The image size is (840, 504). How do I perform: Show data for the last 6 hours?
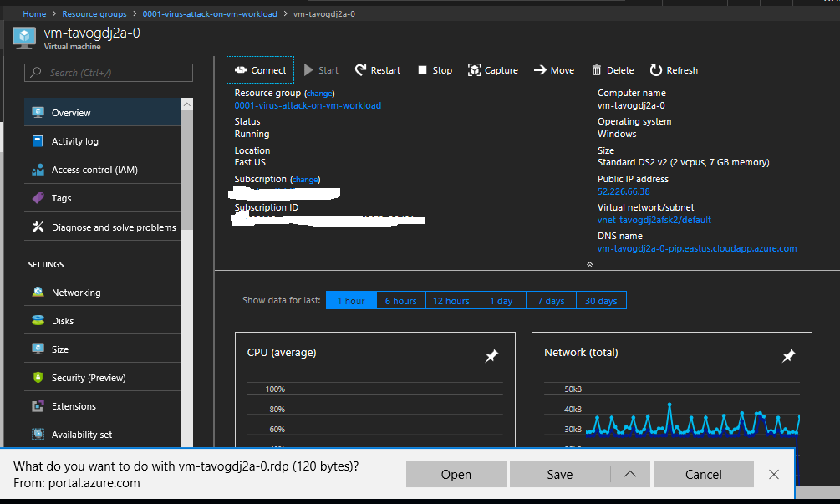(x=400, y=300)
